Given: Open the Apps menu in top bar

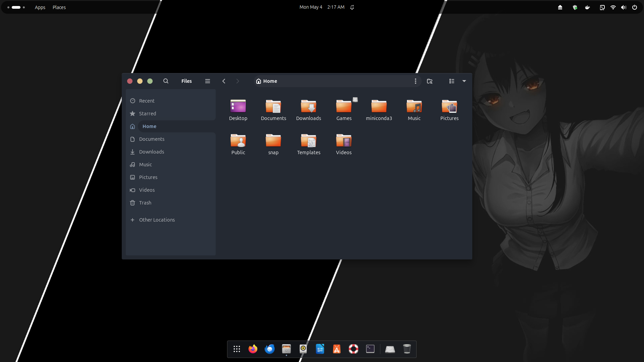Looking at the screenshot, I should (x=40, y=7).
